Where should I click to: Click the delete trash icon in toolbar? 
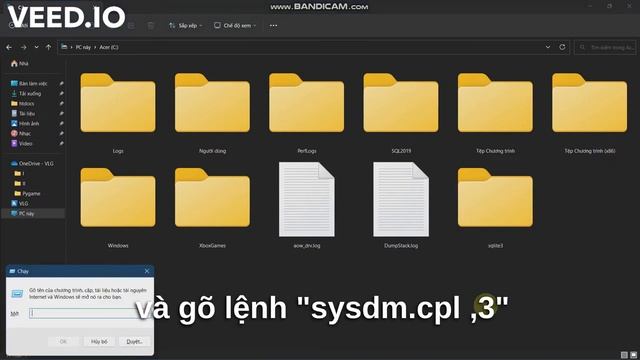(x=151, y=25)
